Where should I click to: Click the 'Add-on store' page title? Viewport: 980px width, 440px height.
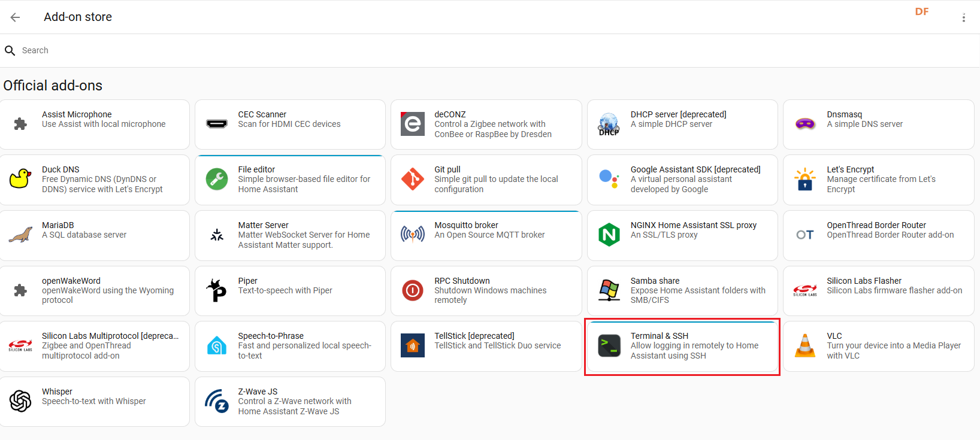point(78,17)
